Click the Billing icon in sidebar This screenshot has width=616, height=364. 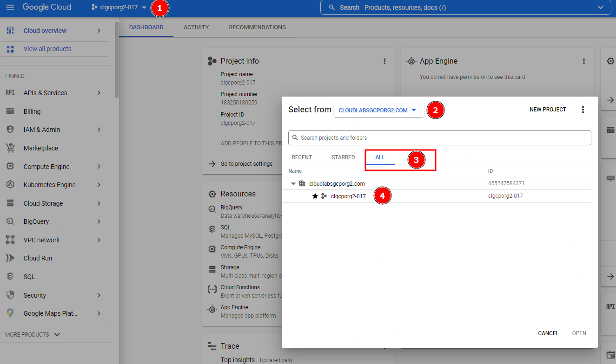pos(10,111)
